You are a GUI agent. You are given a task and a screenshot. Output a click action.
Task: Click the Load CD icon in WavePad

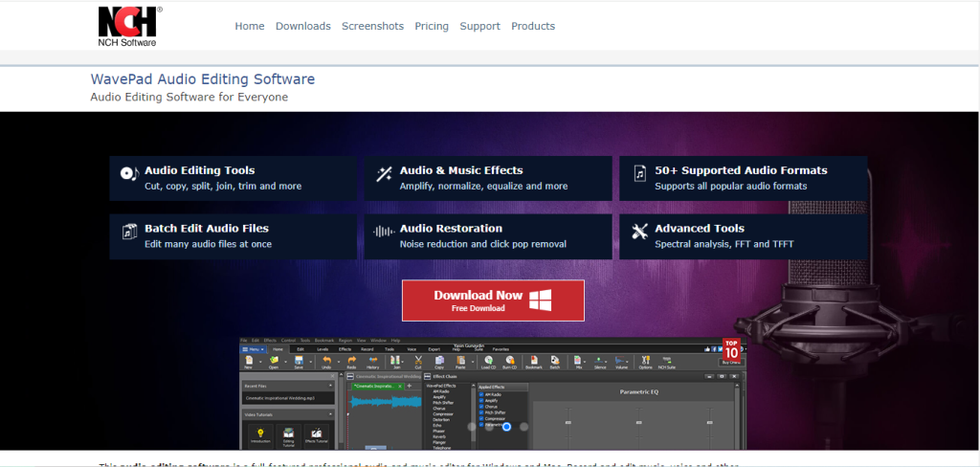[x=488, y=360]
